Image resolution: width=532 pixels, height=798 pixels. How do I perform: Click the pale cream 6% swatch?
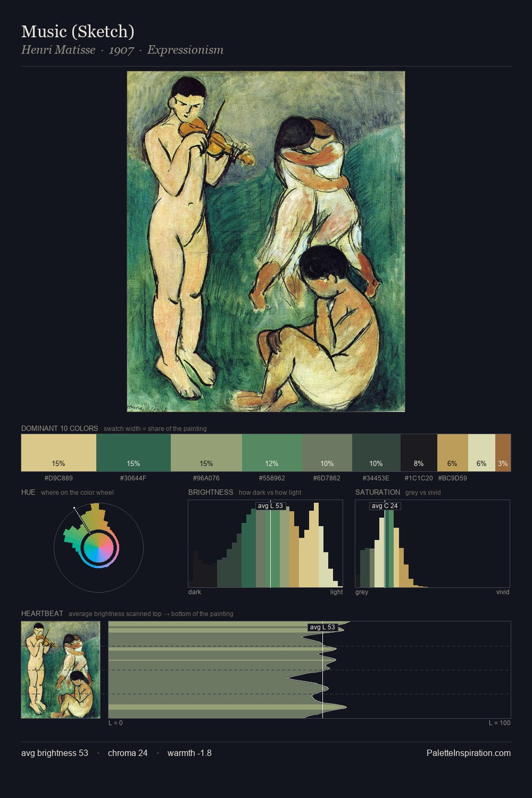[x=481, y=453]
